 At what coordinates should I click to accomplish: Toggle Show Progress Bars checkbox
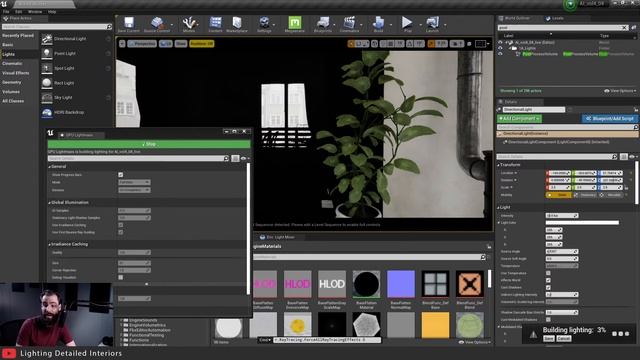120,175
